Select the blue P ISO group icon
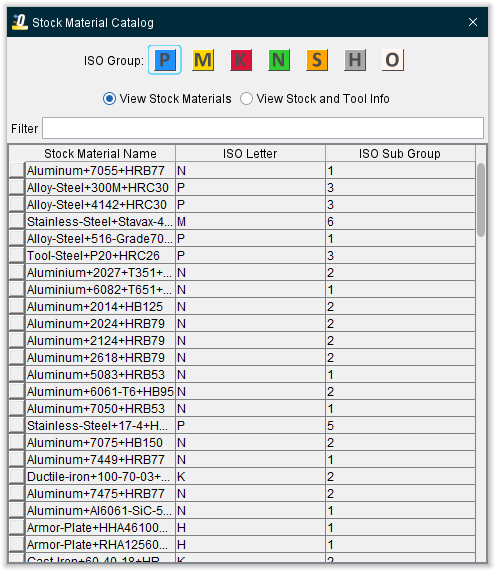 pos(165,60)
